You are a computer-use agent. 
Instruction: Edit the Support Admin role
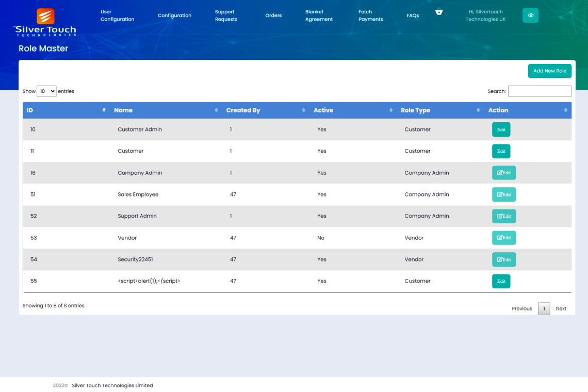coord(503,216)
